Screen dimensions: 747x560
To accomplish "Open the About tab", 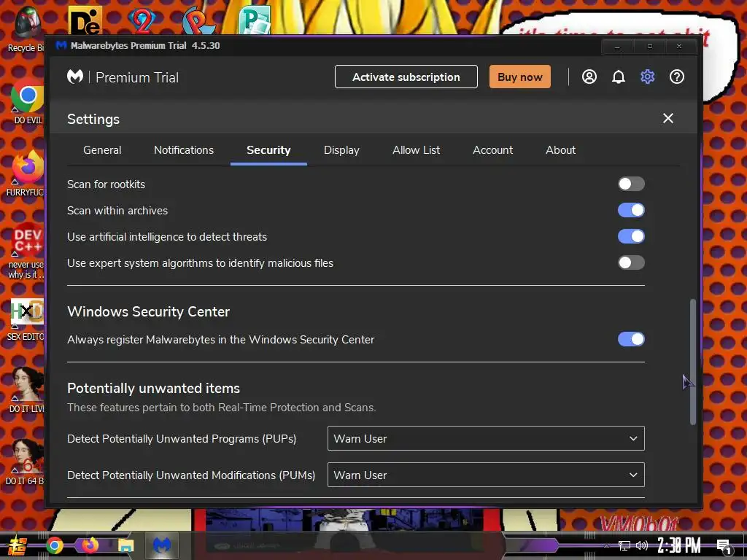I will pyautogui.click(x=560, y=150).
